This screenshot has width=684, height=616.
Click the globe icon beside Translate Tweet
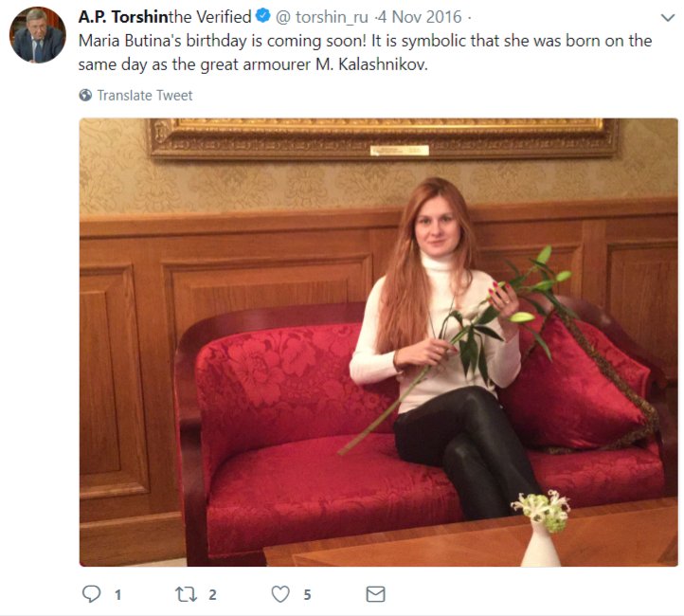(85, 95)
